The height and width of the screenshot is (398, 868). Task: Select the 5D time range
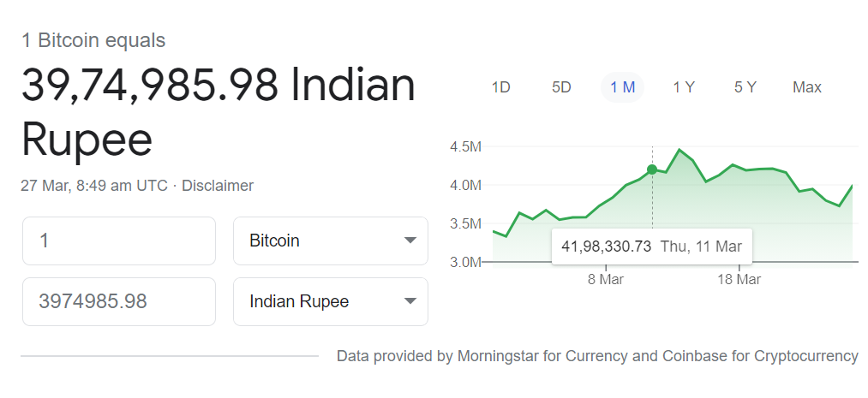(x=561, y=87)
